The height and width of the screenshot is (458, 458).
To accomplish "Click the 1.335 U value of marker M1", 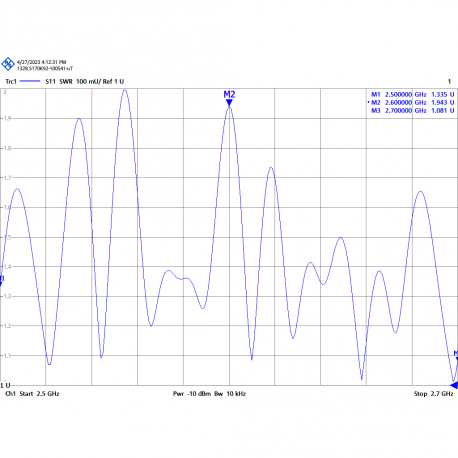I will coord(443,95).
